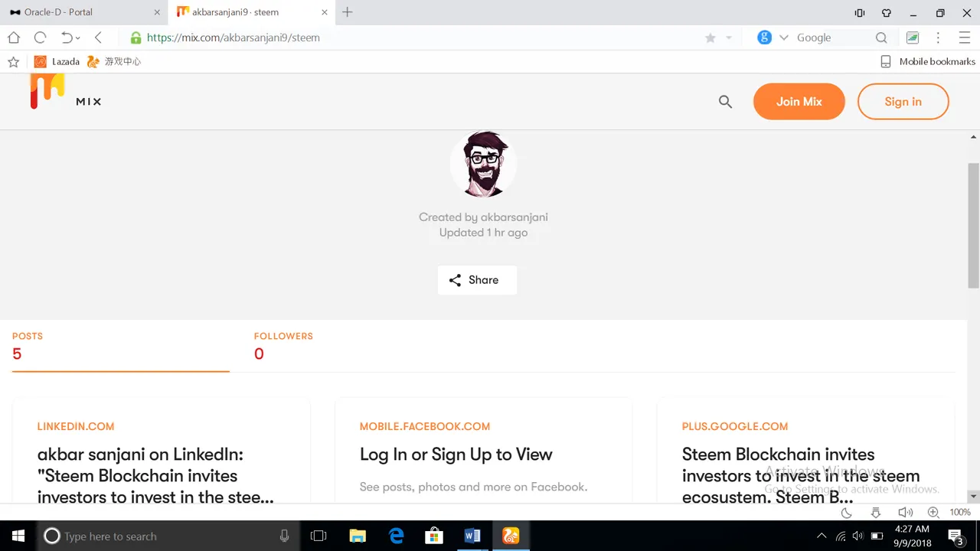
Task: Open the back history dropdown arrow
Action: pyautogui.click(x=78, y=38)
